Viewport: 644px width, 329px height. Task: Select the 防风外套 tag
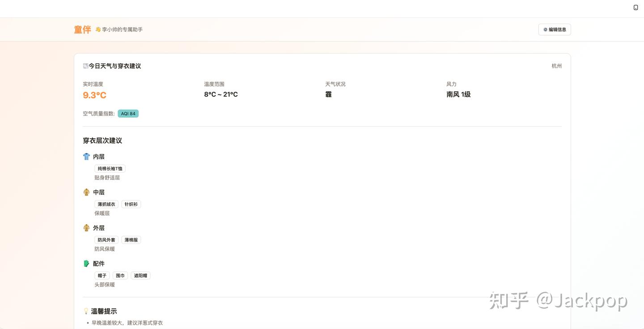coord(106,240)
